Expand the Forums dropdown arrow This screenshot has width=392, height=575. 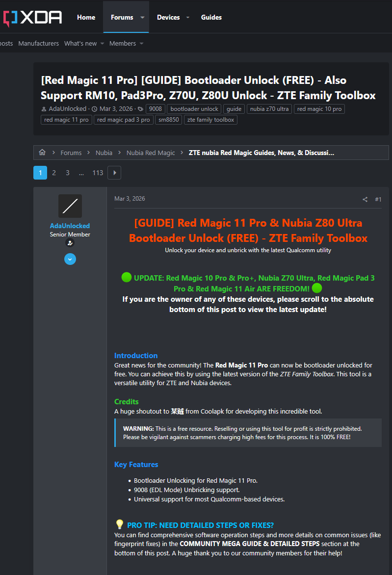[143, 17]
